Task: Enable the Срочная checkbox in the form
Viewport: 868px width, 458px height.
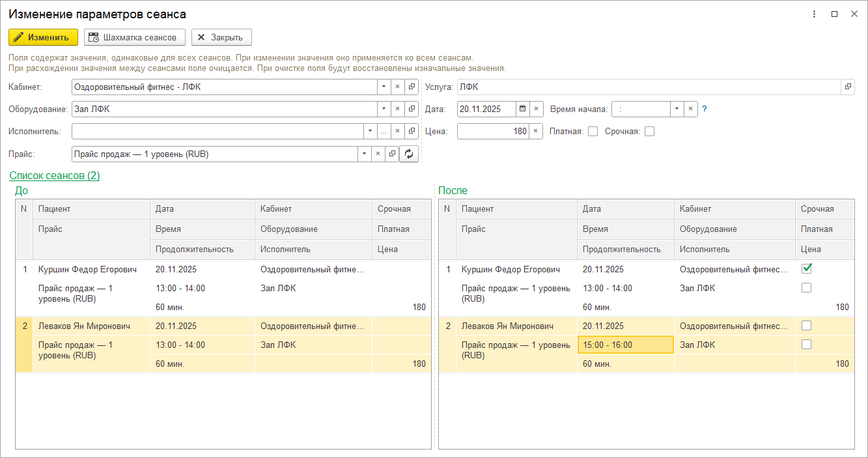Action: 649,132
